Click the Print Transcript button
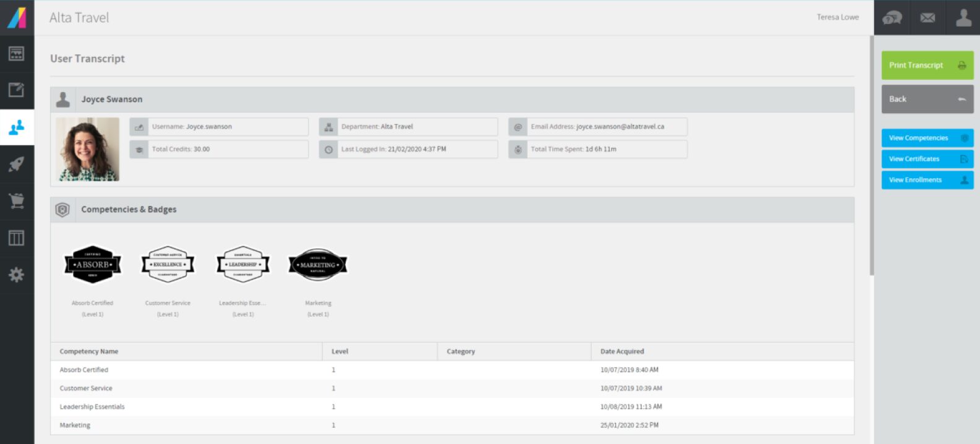 coord(927,66)
